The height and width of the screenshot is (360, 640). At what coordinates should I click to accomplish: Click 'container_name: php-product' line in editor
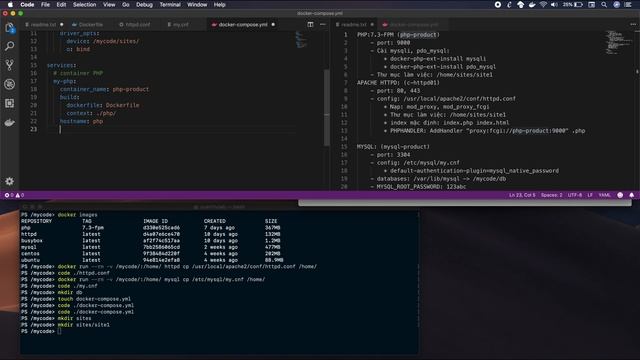coord(104,89)
